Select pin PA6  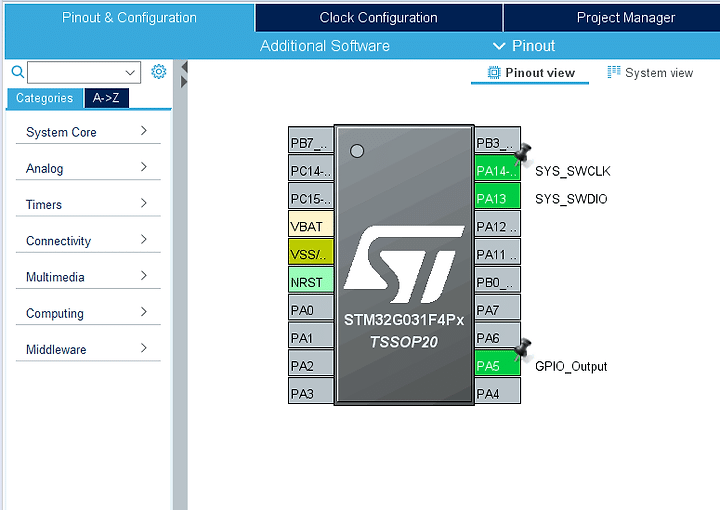(x=497, y=335)
